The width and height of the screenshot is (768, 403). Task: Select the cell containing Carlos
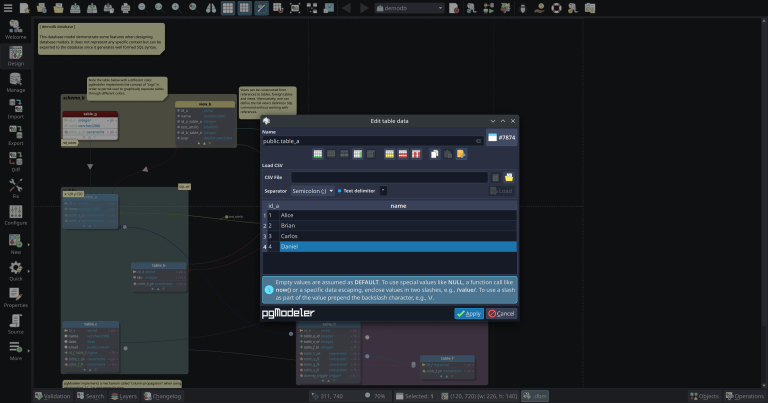tap(398, 236)
